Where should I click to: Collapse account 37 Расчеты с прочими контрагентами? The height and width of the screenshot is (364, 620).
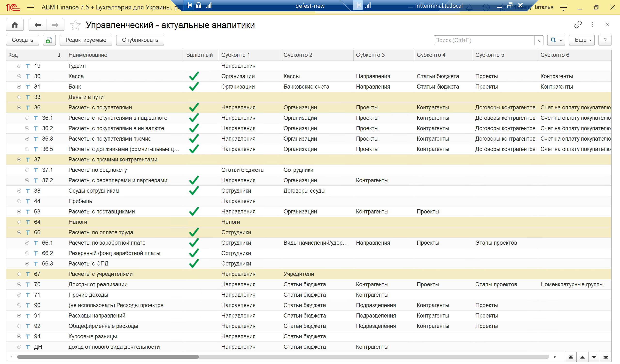click(x=19, y=160)
